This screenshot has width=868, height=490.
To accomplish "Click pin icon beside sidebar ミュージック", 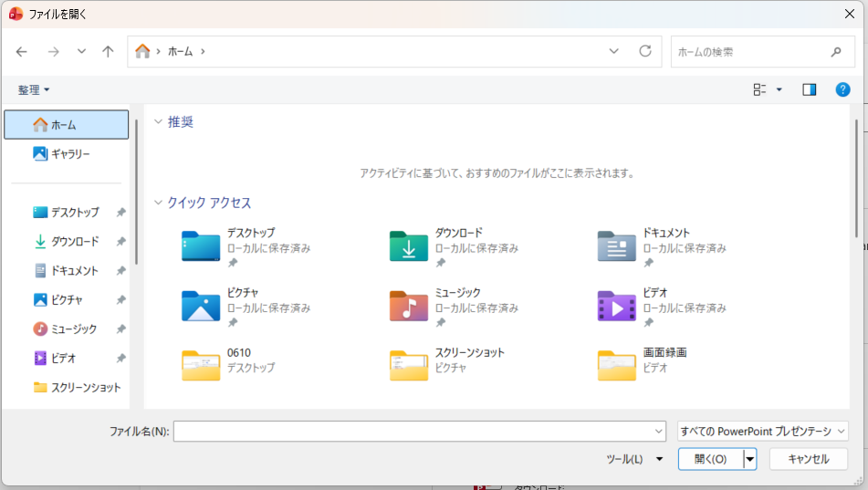I will [120, 328].
